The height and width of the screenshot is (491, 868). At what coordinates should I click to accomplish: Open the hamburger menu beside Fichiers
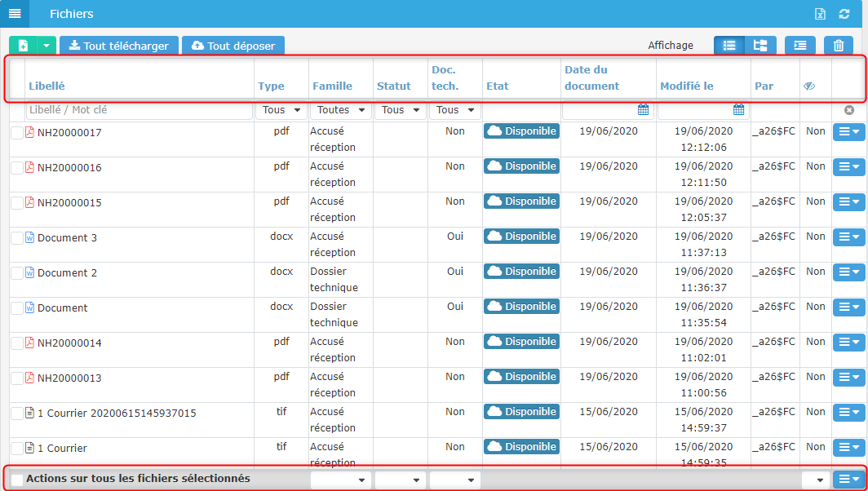coord(15,14)
